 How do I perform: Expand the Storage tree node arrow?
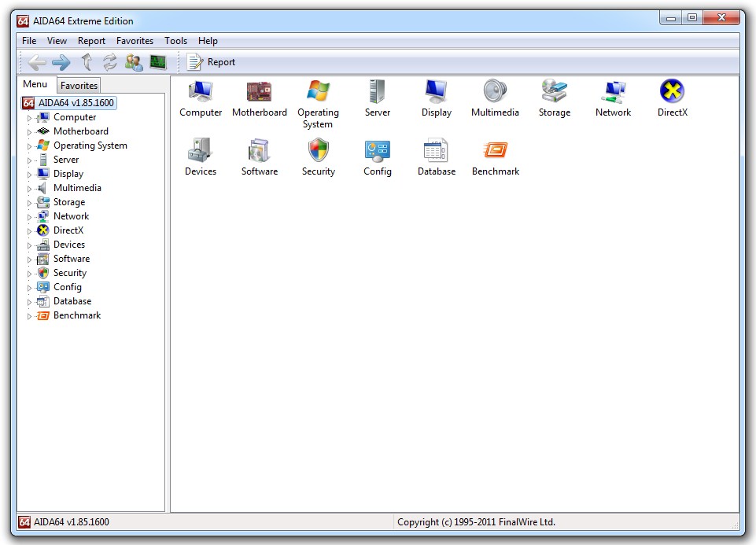pyautogui.click(x=29, y=203)
